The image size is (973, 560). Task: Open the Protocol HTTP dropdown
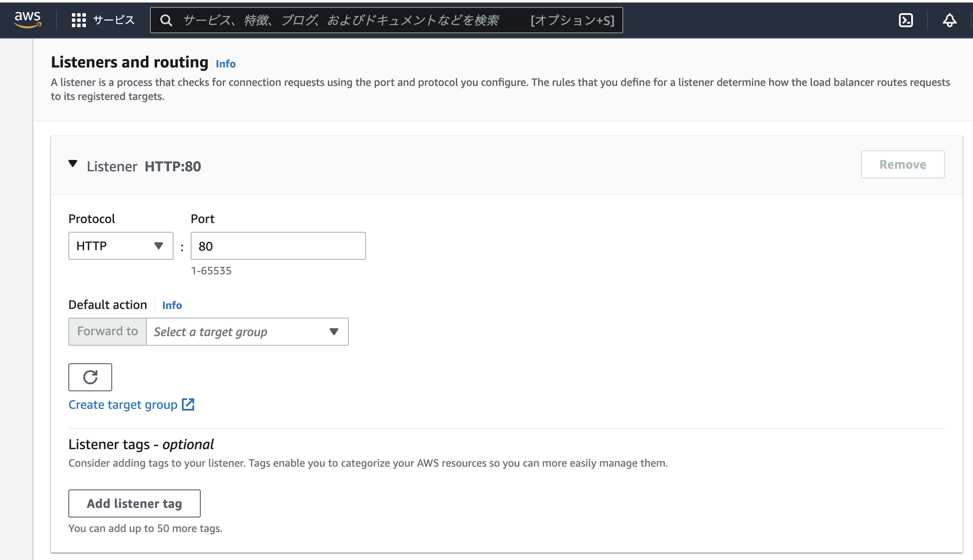(x=121, y=246)
